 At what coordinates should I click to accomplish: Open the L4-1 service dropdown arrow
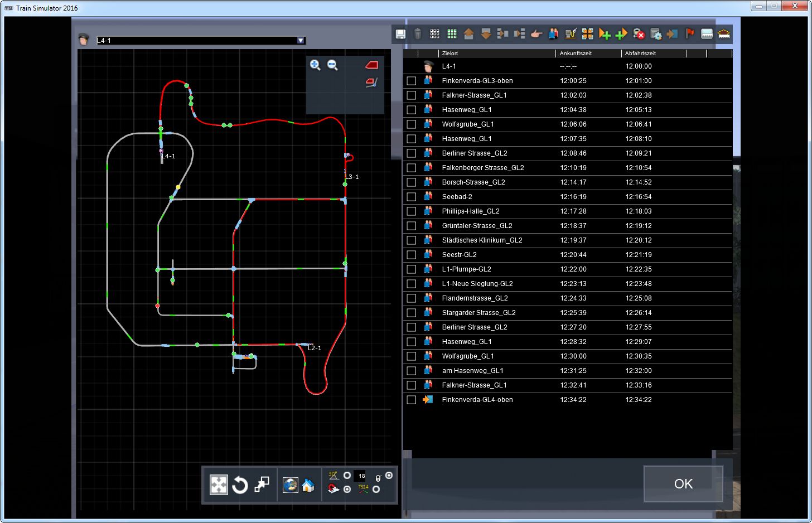pyautogui.click(x=301, y=41)
